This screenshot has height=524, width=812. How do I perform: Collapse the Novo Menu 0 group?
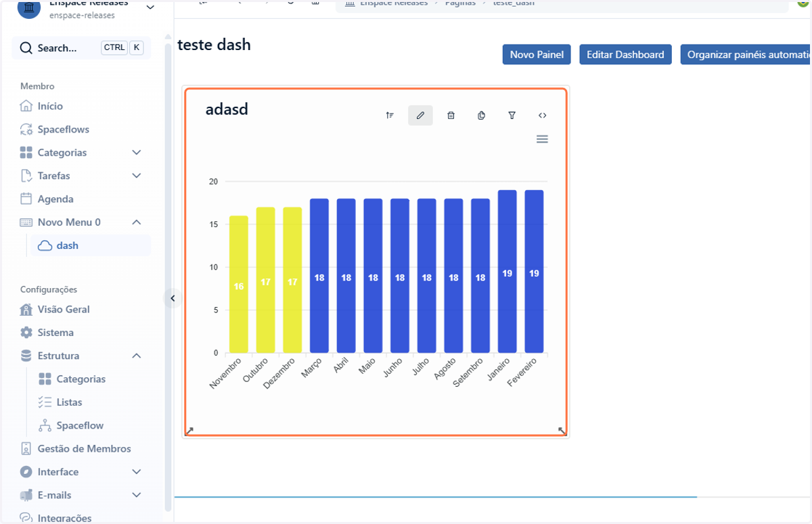pyautogui.click(x=136, y=222)
